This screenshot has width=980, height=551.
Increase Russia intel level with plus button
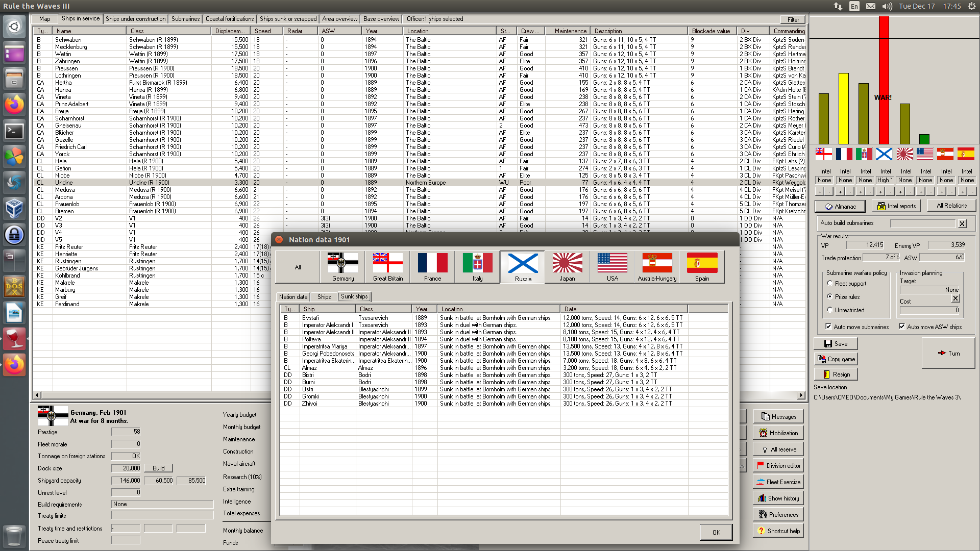[x=880, y=192]
